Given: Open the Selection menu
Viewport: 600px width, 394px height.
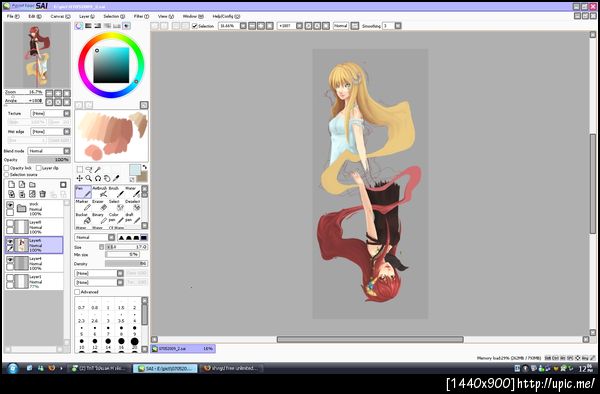Looking at the screenshot, I should click(x=114, y=16).
